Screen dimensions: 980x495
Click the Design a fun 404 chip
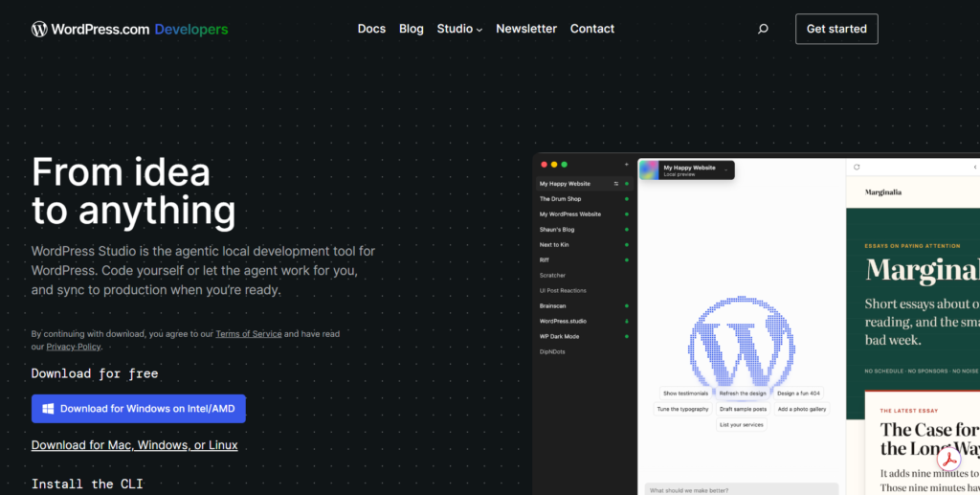click(x=798, y=394)
